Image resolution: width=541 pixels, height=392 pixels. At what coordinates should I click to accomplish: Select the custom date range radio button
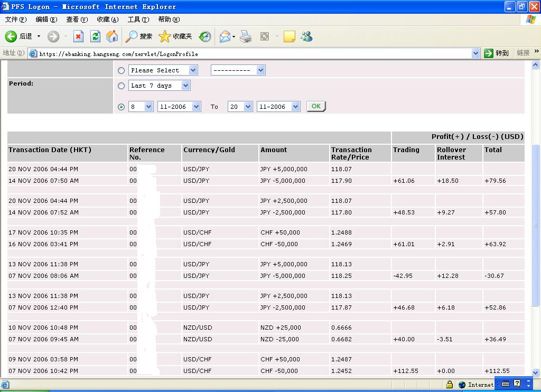pos(122,107)
